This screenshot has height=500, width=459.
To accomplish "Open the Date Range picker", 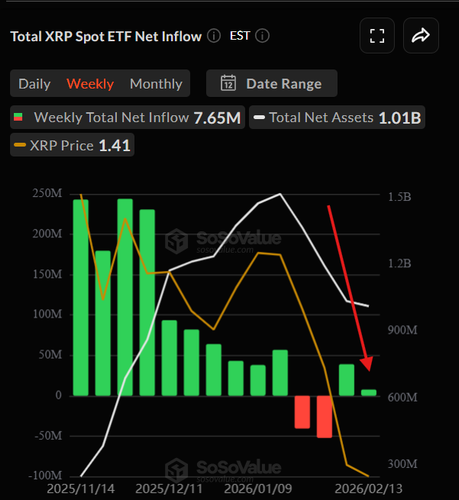I will (271, 83).
